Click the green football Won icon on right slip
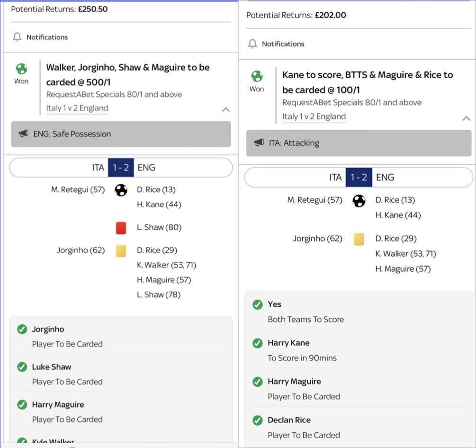Viewport: 476px width, 448px height. (257, 76)
